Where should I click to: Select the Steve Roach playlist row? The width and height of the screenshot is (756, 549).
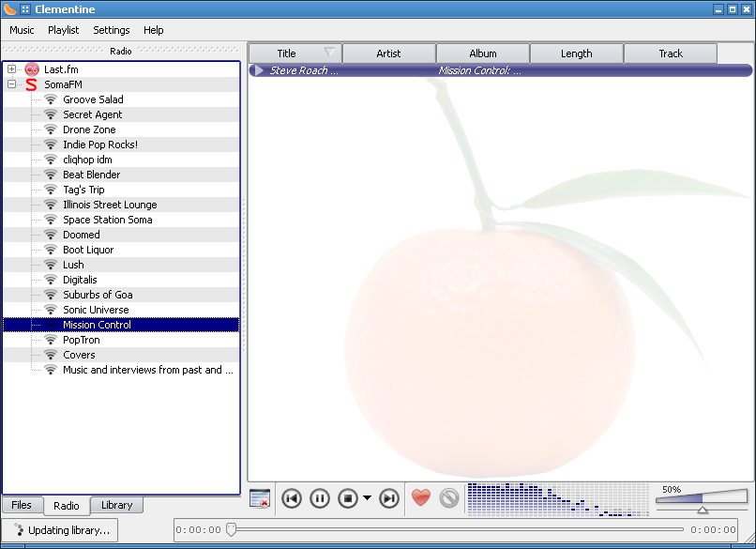coord(501,70)
